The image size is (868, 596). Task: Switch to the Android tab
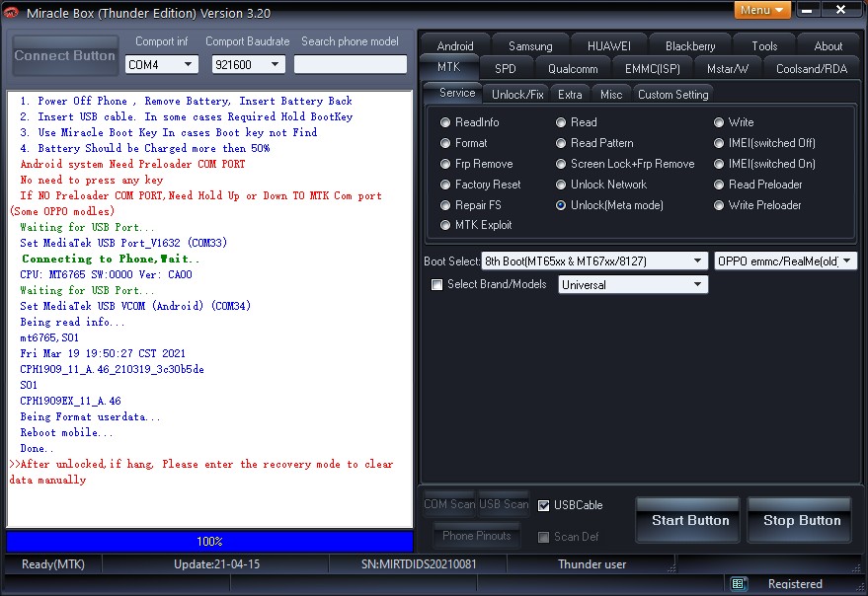(x=455, y=46)
